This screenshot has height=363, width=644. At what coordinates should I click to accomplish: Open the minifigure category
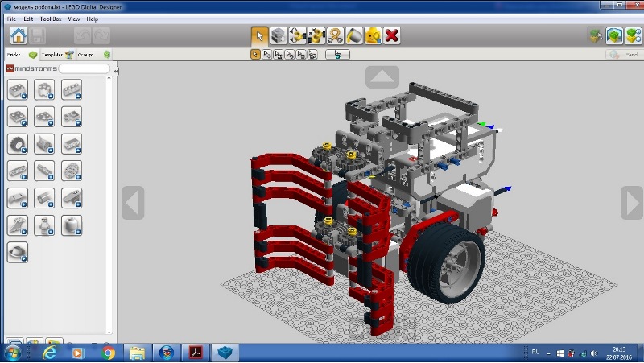point(44,225)
